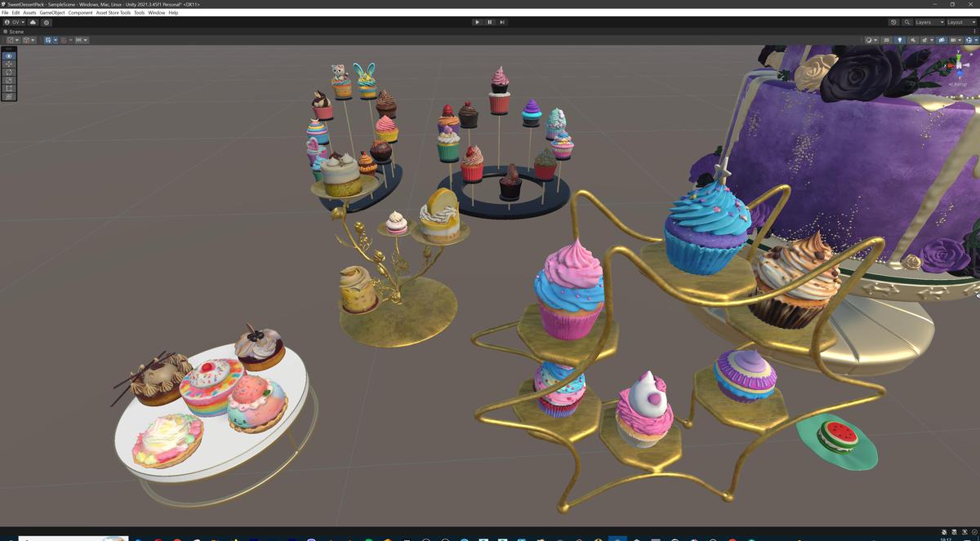Image resolution: width=980 pixels, height=541 pixels.
Task: Click the search icon in the Scene view toolbar
Action: tap(906, 22)
